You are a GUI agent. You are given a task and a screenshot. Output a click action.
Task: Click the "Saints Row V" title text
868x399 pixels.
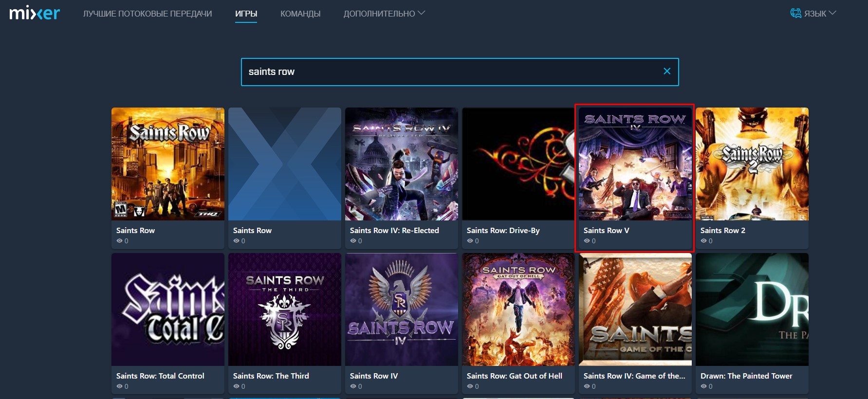pyautogui.click(x=607, y=231)
